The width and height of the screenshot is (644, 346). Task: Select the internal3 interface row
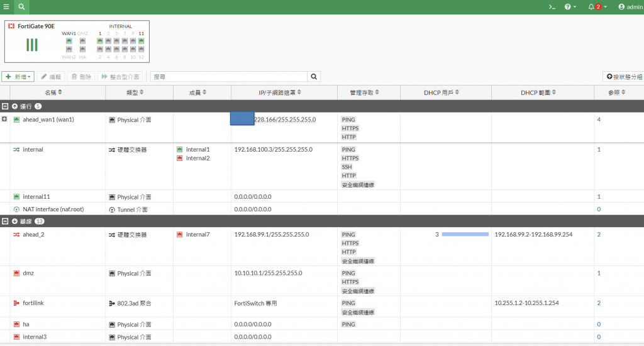[322, 337]
